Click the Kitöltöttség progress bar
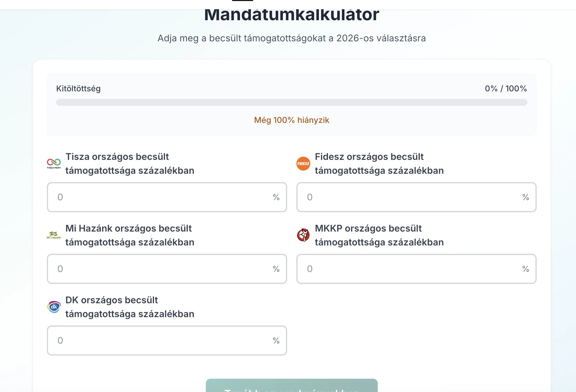Screen dimensions: 576x392 point(292,102)
